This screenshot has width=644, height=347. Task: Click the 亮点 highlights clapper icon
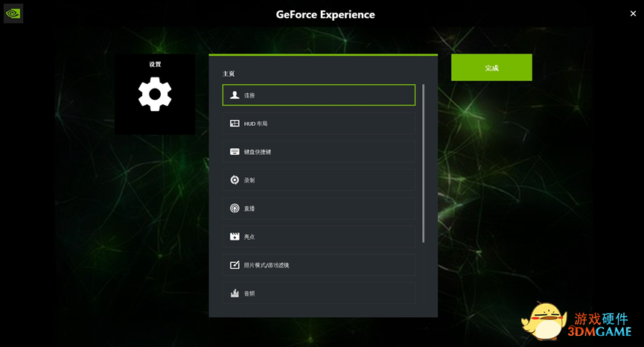pos(235,237)
